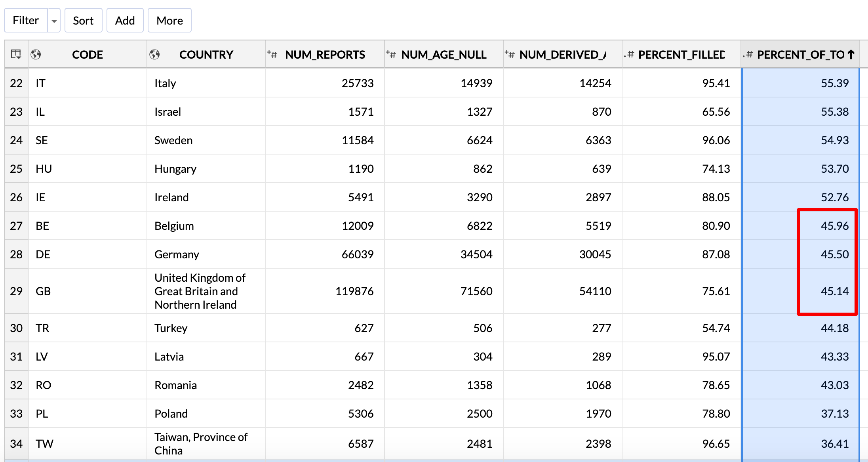Select row number 22
The height and width of the screenshot is (462, 868).
point(16,83)
